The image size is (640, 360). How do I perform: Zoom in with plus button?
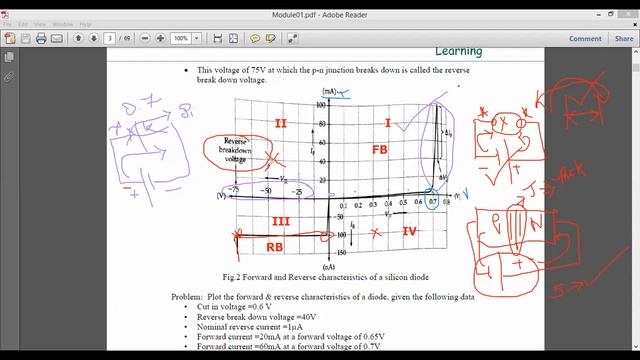(x=160, y=38)
